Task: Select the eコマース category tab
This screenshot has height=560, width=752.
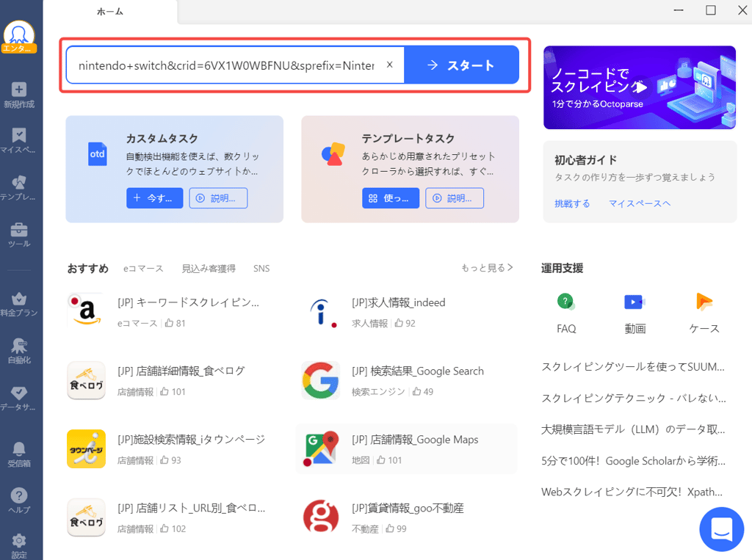Action: 143,269
